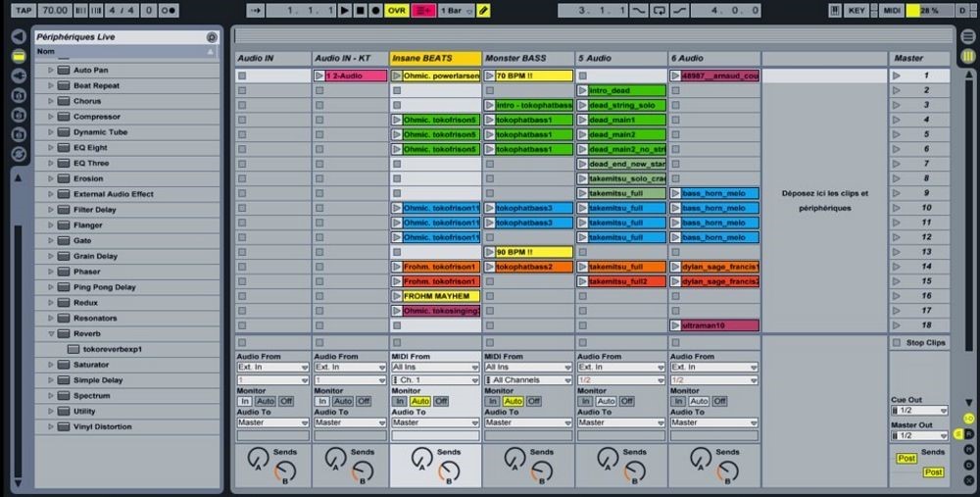
Task: Set Insane BEATS monitor to Auto
Action: [420, 401]
